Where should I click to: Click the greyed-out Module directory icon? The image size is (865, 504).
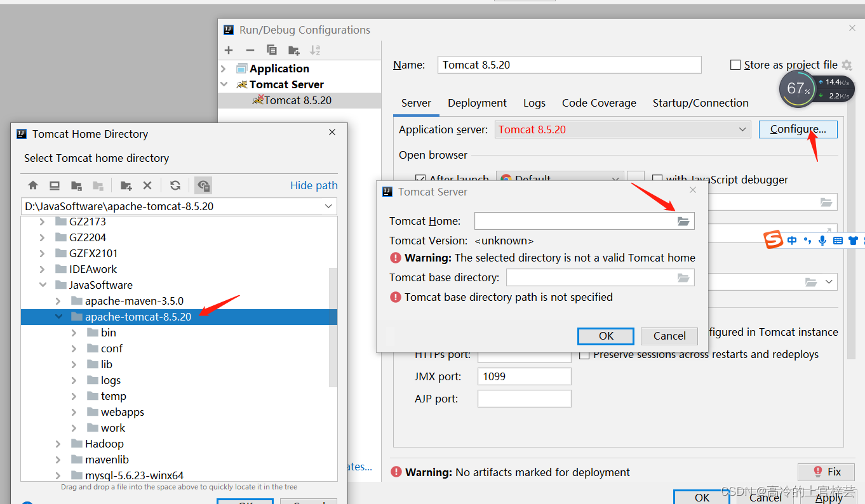(x=98, y=185)
